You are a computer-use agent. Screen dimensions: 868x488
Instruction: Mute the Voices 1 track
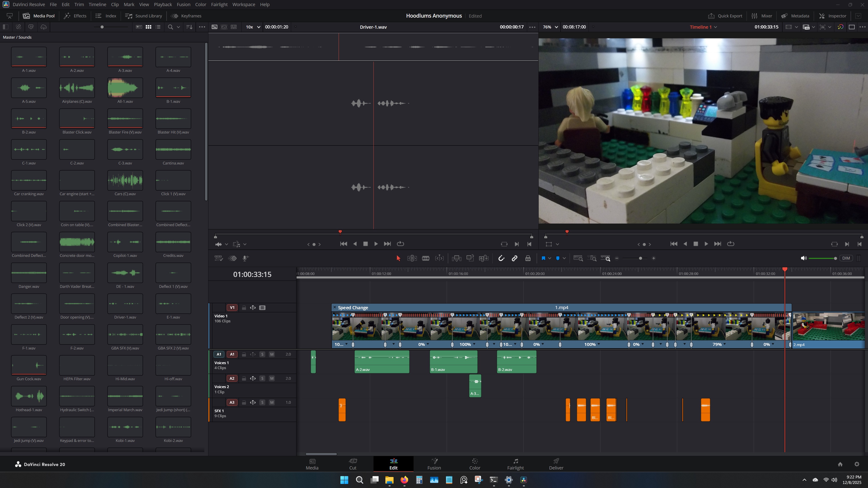click(271, 354)
